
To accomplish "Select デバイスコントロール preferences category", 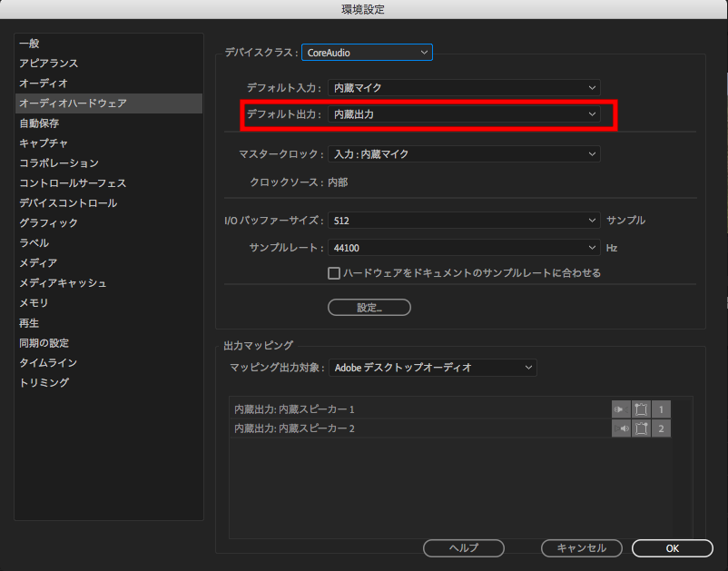I will (x=109, y=203).
